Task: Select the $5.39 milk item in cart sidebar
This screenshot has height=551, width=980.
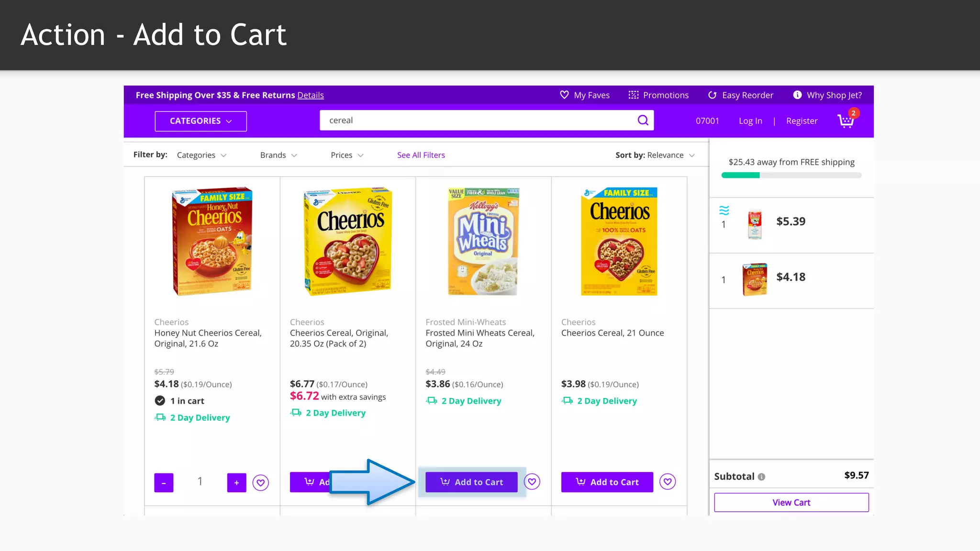Action: tap(791, 225)
